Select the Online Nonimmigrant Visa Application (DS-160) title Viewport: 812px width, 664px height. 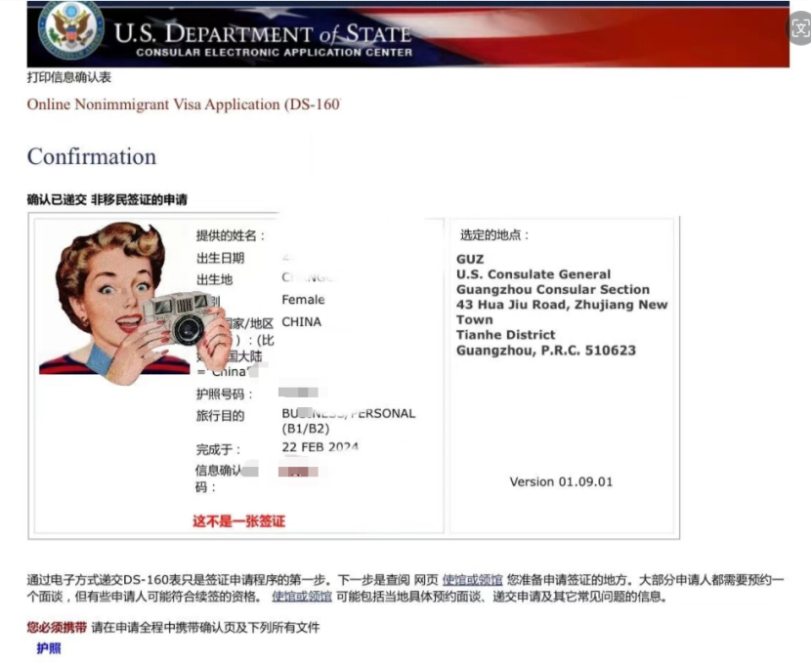tap(182, 104)
